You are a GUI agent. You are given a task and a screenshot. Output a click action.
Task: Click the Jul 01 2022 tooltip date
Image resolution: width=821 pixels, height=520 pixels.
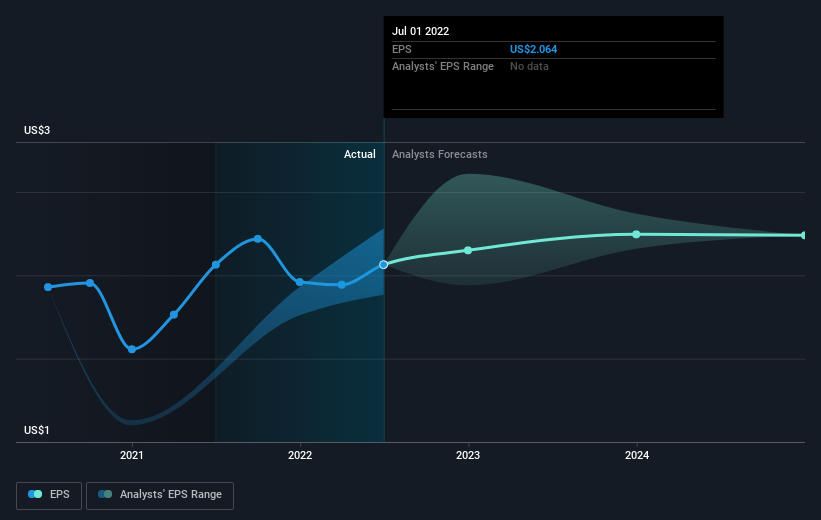[x=420, y=31]
